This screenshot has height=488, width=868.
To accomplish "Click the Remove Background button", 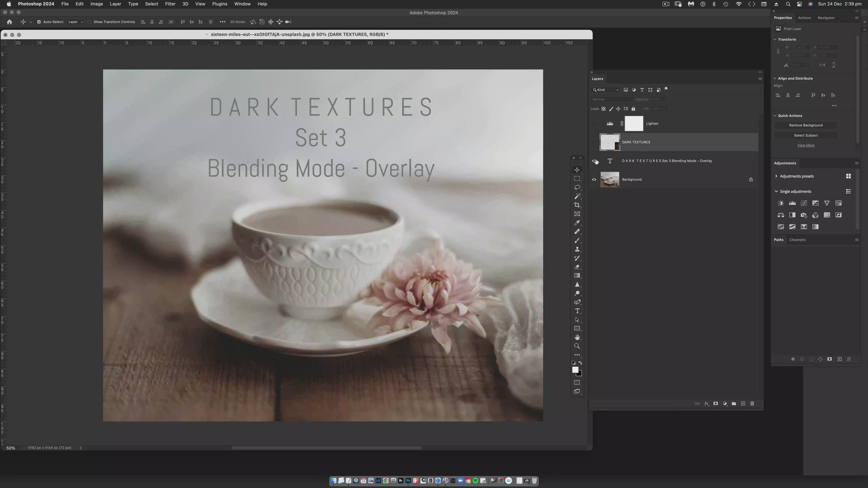I will point(806,125).
